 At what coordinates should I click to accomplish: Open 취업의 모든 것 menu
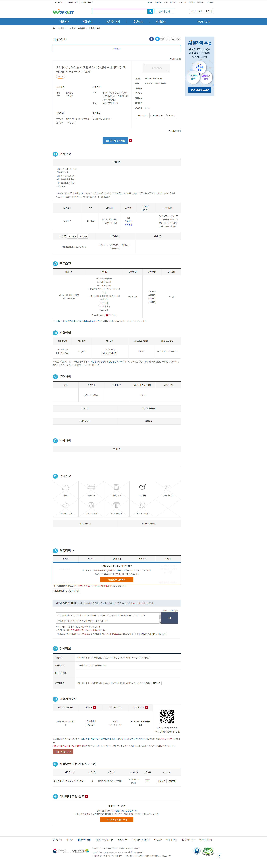pos(203,22)
